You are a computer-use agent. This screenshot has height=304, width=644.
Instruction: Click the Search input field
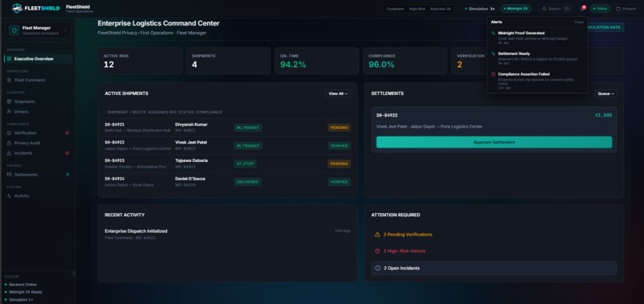click(x=557, y=9)
